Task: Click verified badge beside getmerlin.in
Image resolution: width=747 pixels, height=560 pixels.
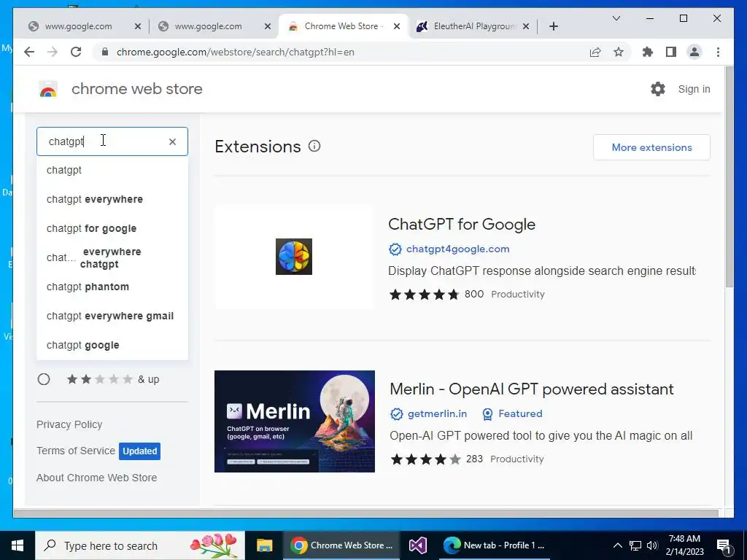Action: click(396, 414)
